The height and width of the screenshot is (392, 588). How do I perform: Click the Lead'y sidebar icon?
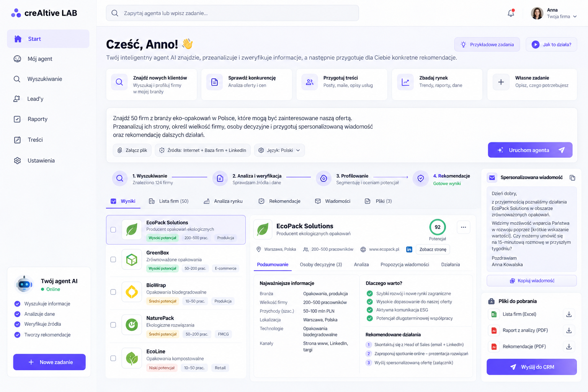coord(17,99)
